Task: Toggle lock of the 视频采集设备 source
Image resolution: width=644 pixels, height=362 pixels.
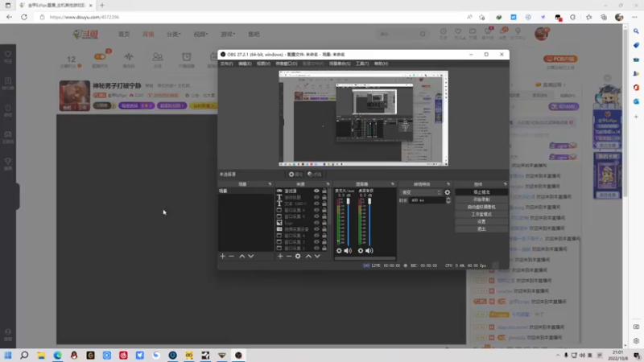Action: [324, 229]
